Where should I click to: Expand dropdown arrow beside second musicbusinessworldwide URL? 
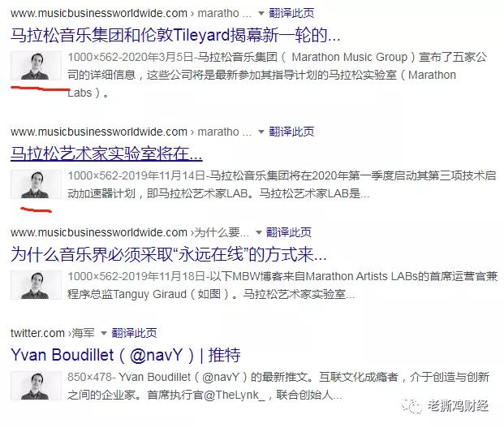pos(261,132)
